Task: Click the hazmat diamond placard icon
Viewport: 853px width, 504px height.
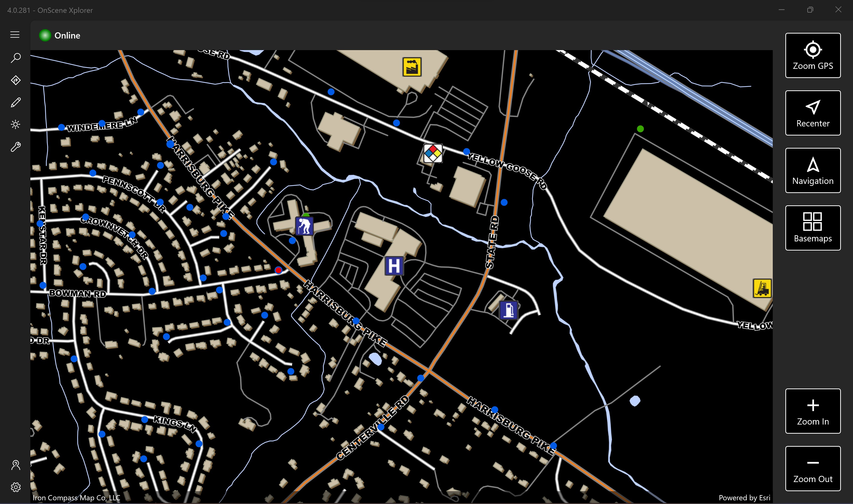Action: coord(433,154)
